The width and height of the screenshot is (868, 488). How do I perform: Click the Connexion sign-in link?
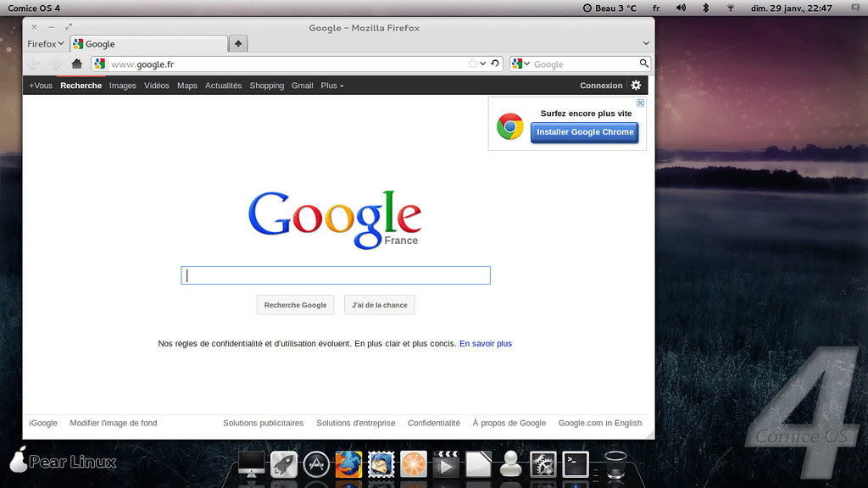(601, 86)
